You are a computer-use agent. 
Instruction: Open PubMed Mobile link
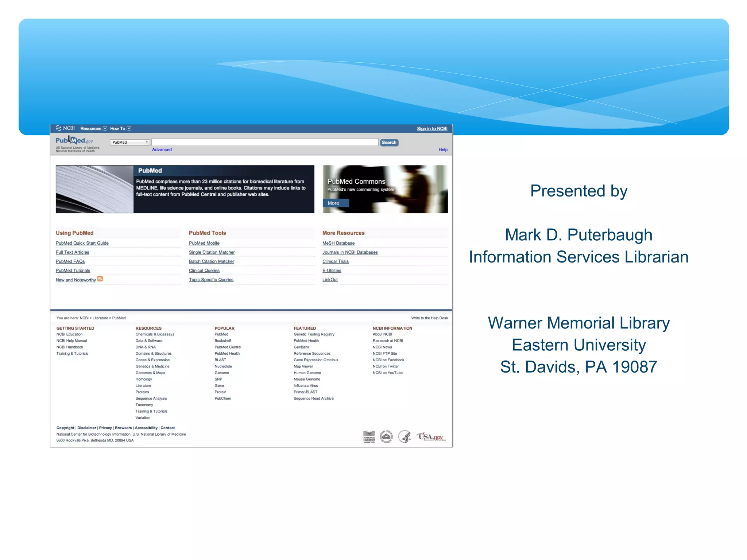coord(204,243)
